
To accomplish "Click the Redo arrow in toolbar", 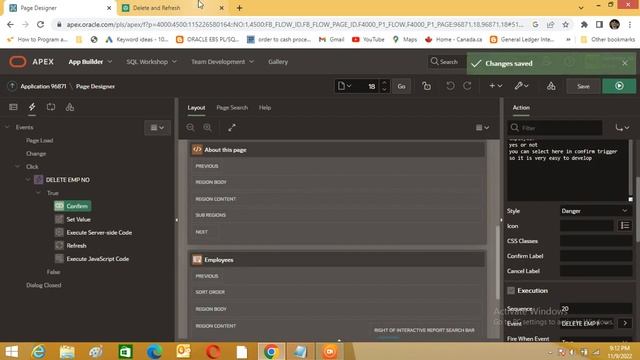I will coord(467,86).
